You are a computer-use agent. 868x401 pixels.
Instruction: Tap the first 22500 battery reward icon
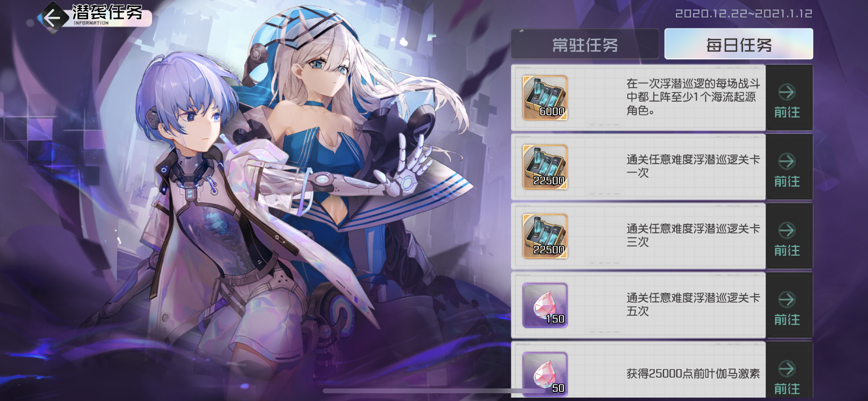pyautogui.click(x=545, y=167)
